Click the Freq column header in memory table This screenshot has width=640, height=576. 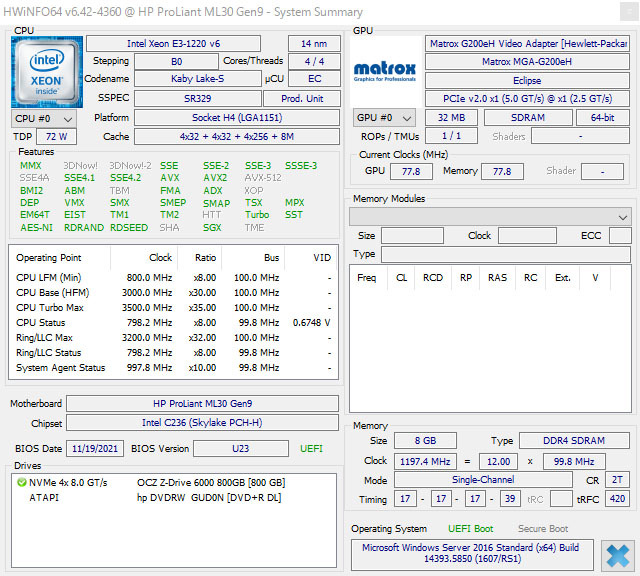click(367, 278)
